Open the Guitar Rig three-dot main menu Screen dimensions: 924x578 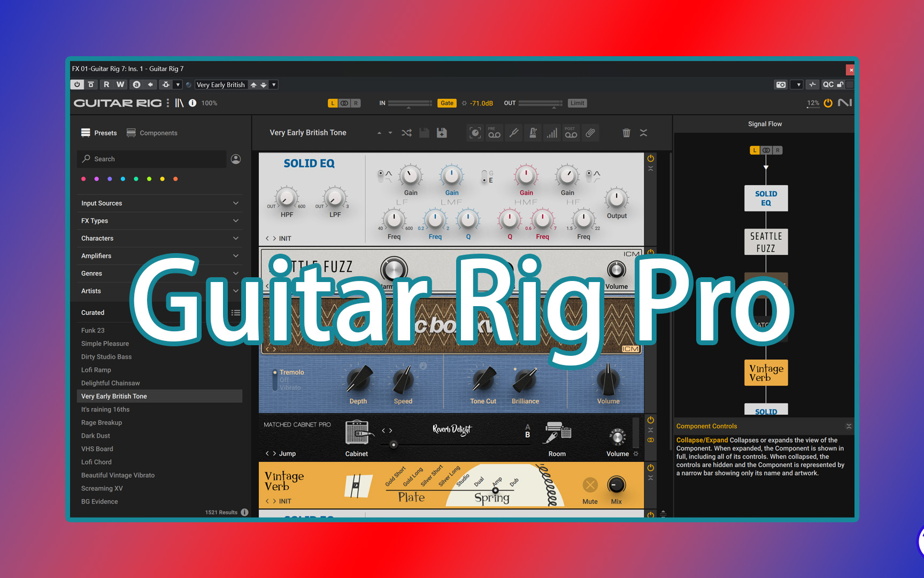point(168,103)
